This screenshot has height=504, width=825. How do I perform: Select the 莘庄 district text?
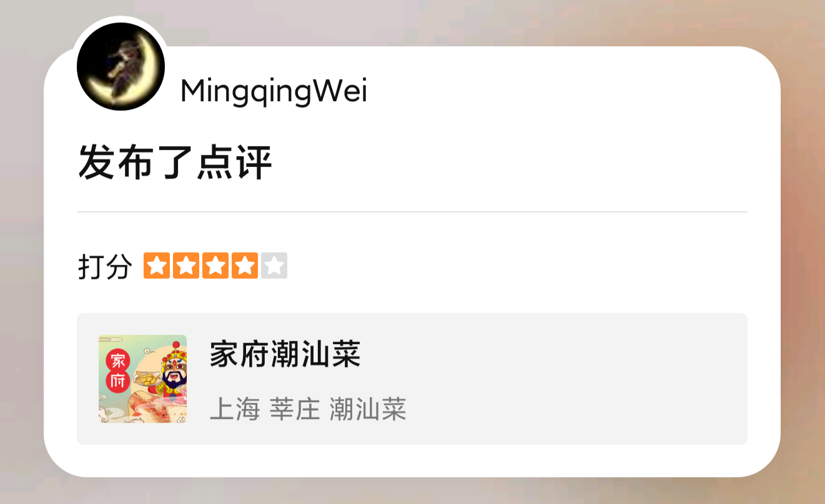tap(294, 409)
